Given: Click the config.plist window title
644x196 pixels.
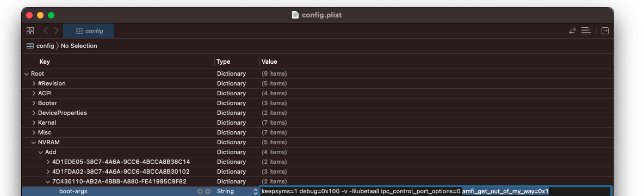Looking at the screenshot, I should click(x=321, y=15).
